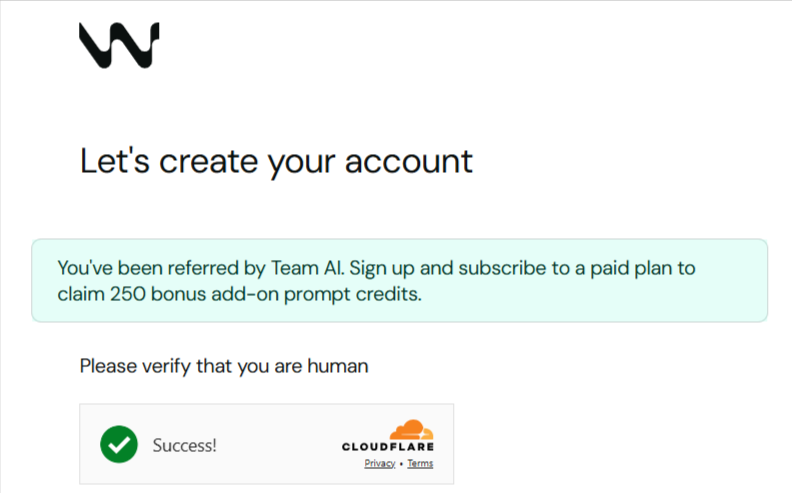The image size is (792, 493).
Task: Open the Cloudflare Privacy link
Action: [379, 464]
